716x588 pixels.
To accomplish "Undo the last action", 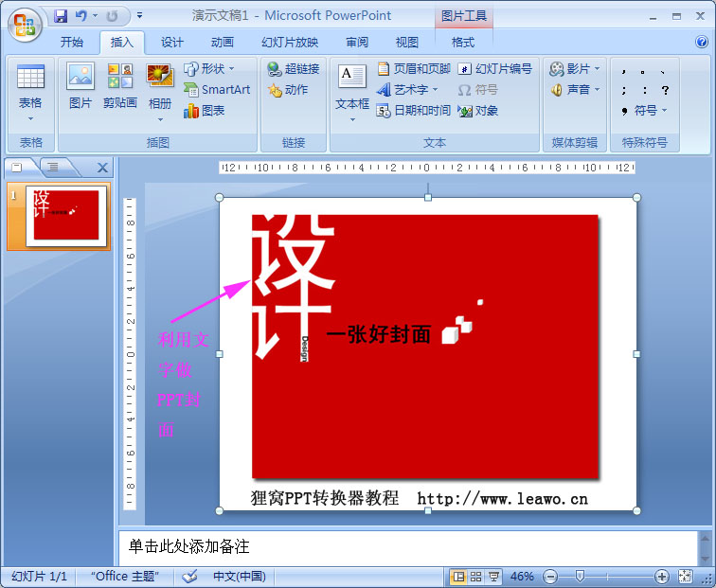I will point(81,16).
